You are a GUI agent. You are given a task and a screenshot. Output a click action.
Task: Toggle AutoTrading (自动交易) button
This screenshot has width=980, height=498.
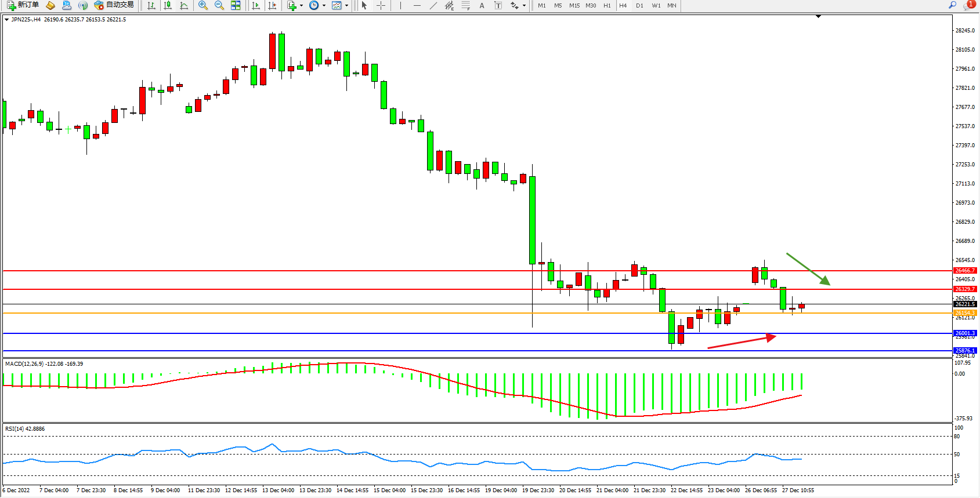point(114,5)
